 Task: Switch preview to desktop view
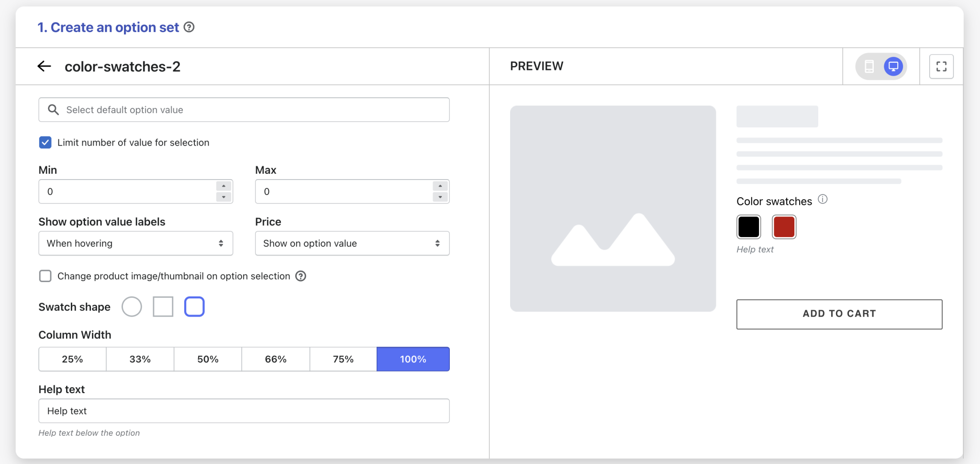click(893, 66)
